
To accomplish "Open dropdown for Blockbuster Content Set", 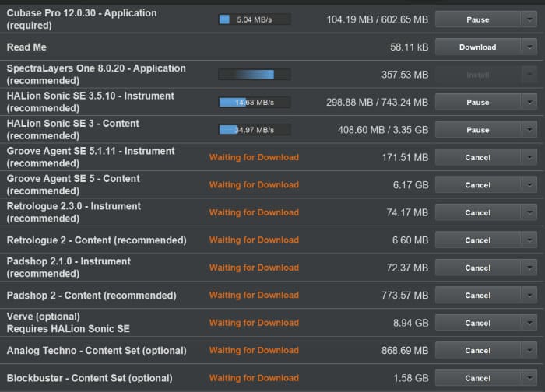I will coord(529,378).
